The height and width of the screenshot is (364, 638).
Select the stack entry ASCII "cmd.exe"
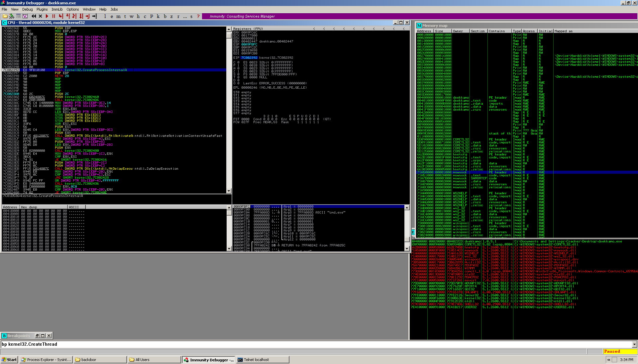(319, 213)
